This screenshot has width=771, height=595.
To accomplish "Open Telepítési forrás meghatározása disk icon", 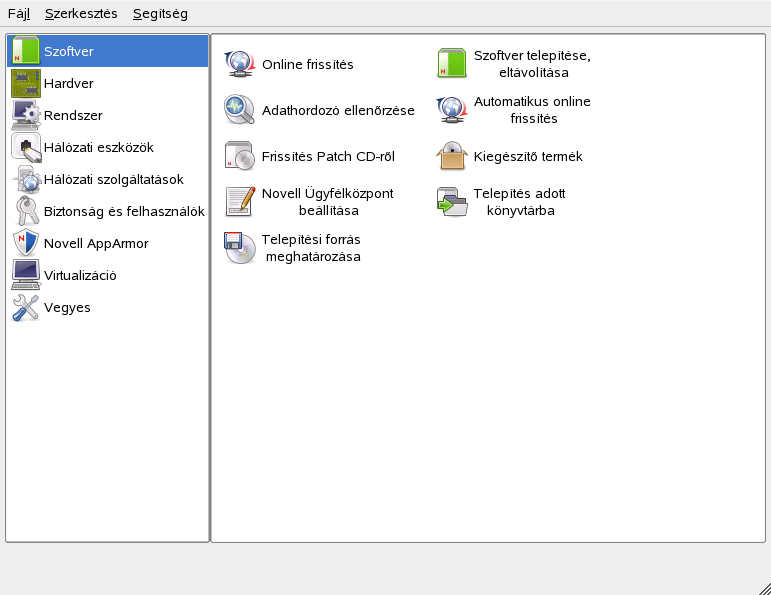I will 240,248.
